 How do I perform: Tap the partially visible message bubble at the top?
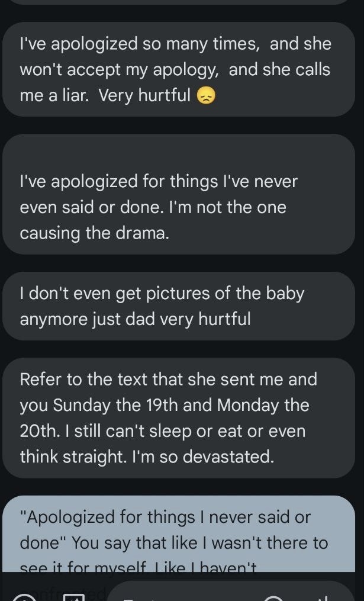[179, 2]
